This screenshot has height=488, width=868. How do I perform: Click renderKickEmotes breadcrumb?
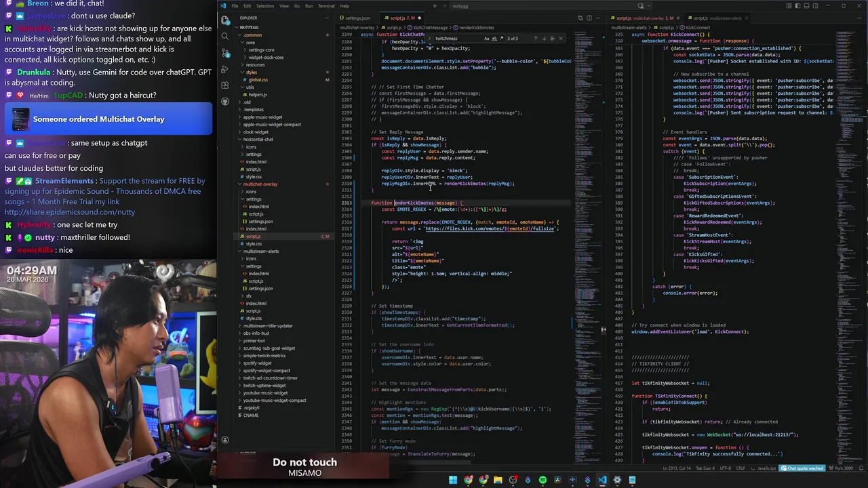[476, 28]
